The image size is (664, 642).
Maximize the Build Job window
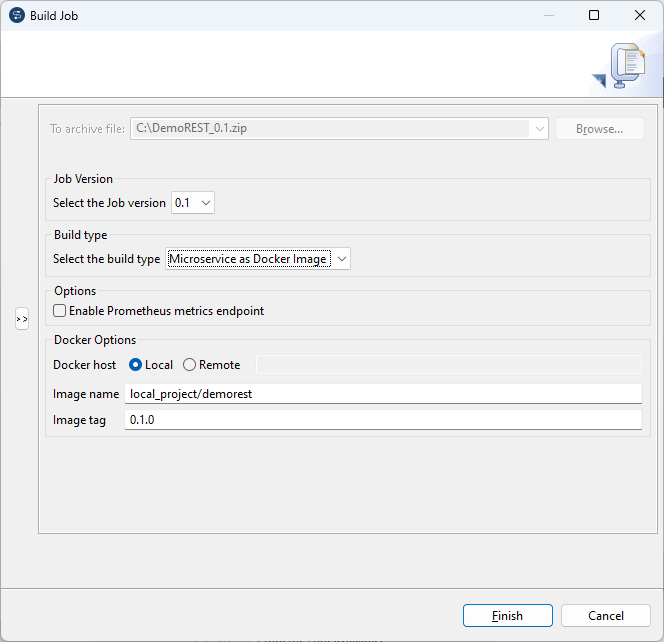[x=594, y=15]
